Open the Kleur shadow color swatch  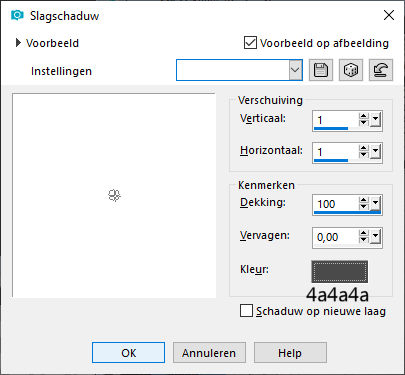point(340,272)
